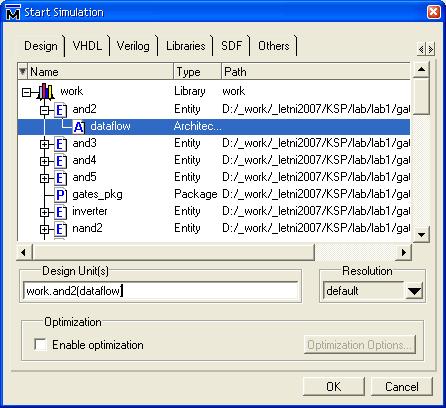The width and height of the screenshot is (446, 408).
Task: Click tab scroll left arrow
Action: 421,49
